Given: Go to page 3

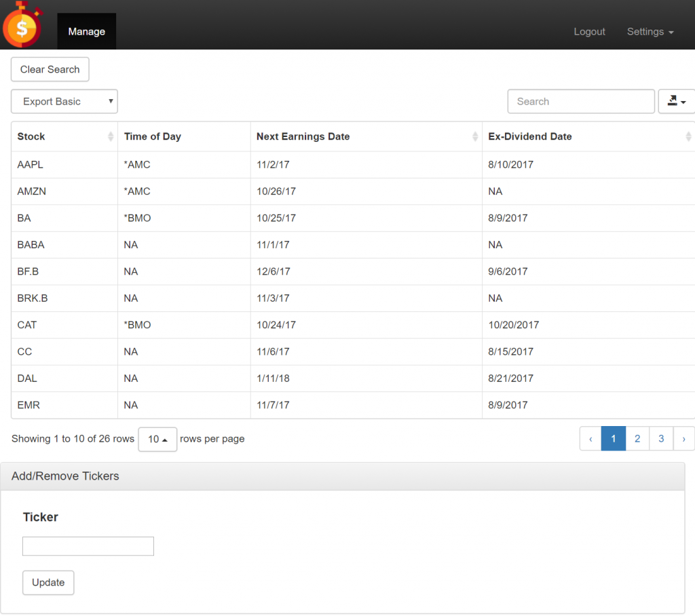Looking at the screenshot, I should 661,439.
